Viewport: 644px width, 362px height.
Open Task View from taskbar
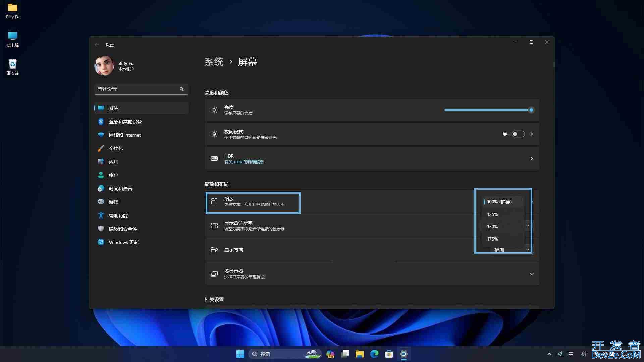345,354
